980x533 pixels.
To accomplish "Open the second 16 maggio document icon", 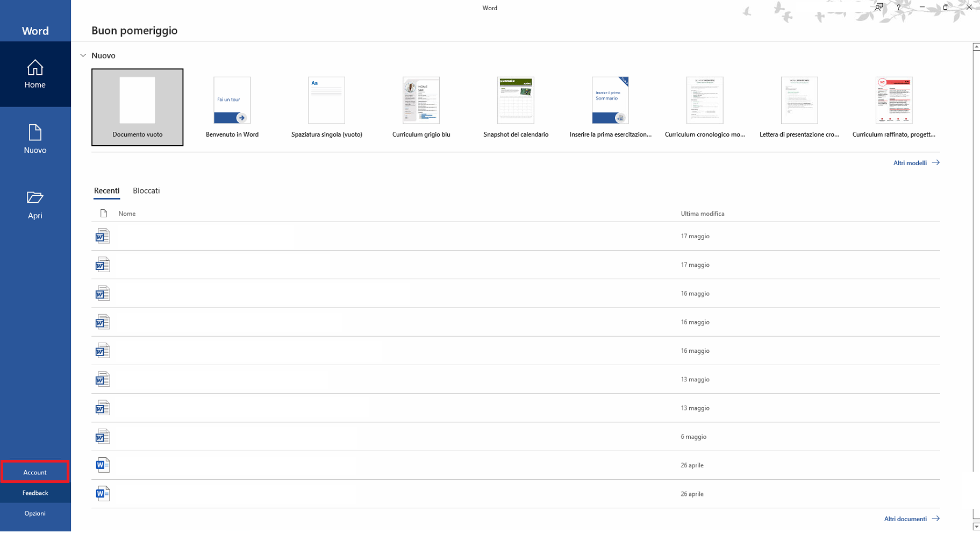I will (103, 322).
